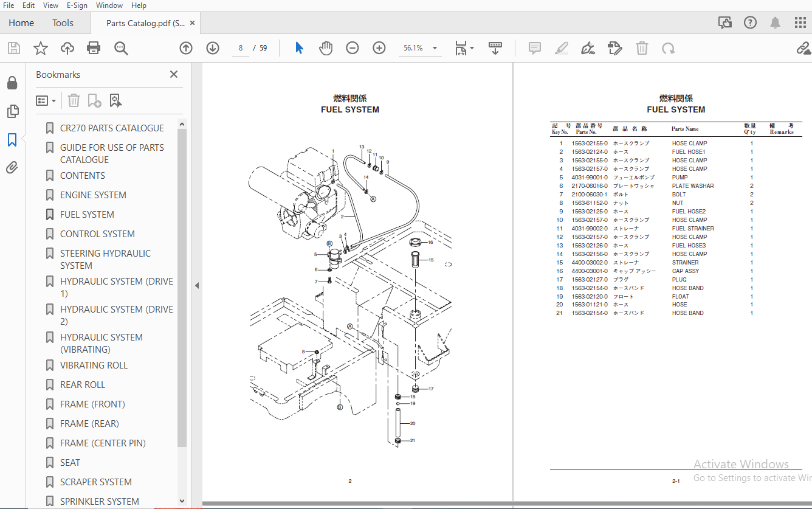
Task: Click the upload to cloud icon
Action: point(67,48)
